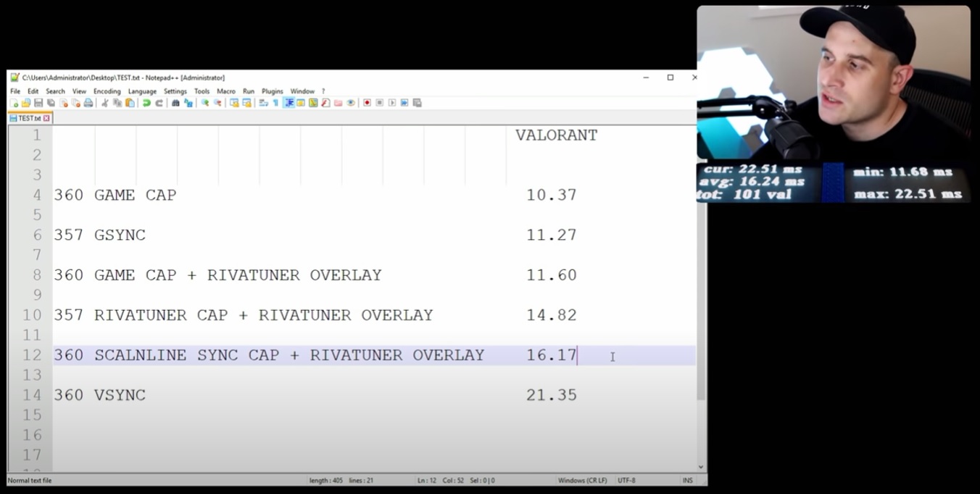Click the macro Playback icon
This screenshot has height=494, width=980.
(392, 103)
